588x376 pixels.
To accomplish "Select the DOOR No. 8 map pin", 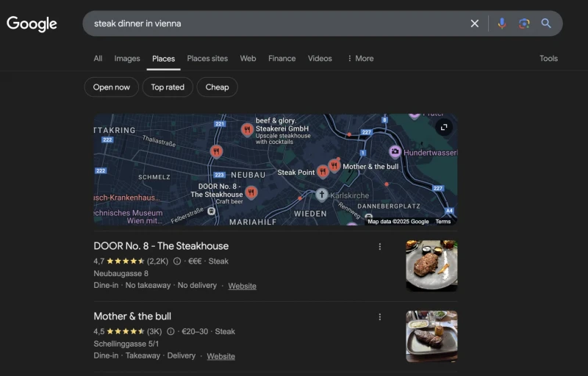I will point(251,193).
